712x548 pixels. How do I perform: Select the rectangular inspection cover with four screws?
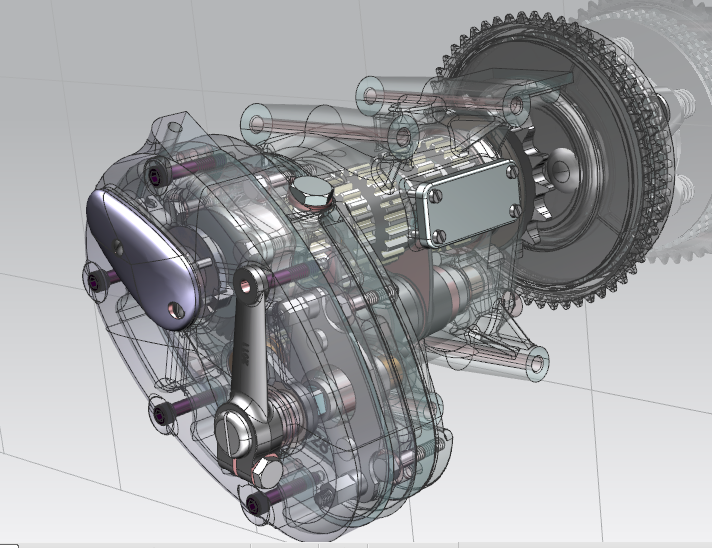tap(470, 202)
